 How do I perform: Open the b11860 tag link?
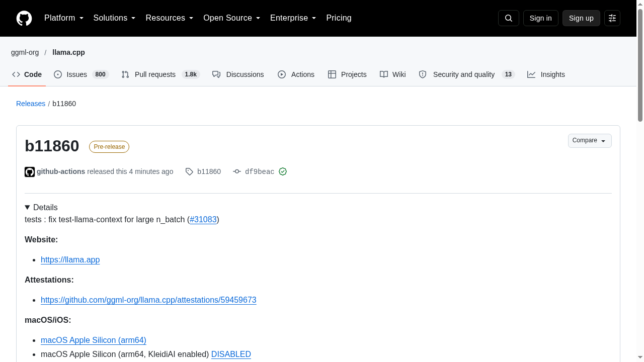[209, 172]
